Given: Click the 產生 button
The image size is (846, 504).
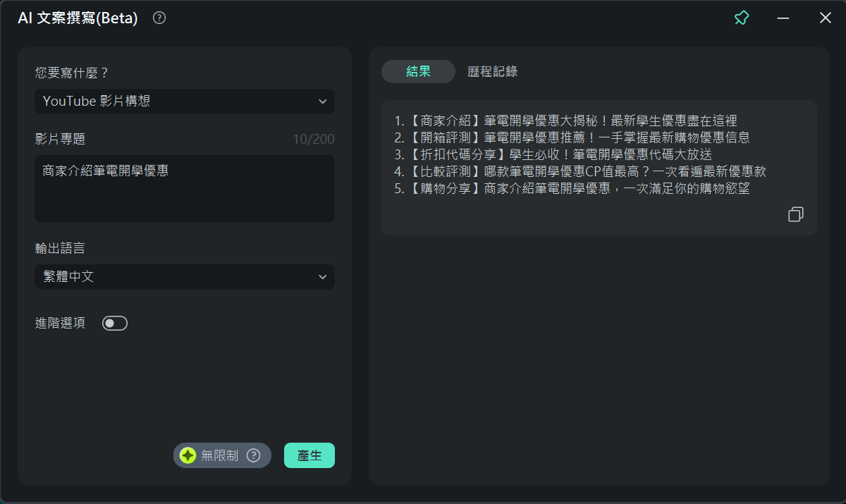Looking at the screenshot, I should [x=309, y=455].
